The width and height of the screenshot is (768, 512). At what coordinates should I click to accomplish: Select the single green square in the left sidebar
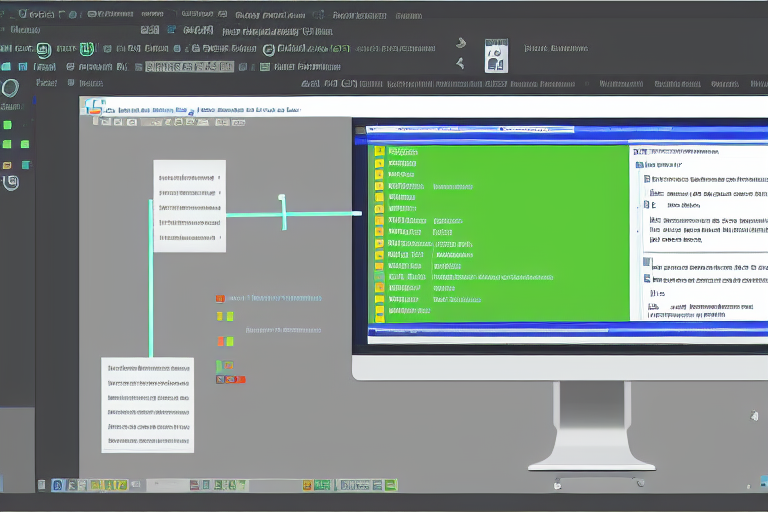(x=8, y=125)
